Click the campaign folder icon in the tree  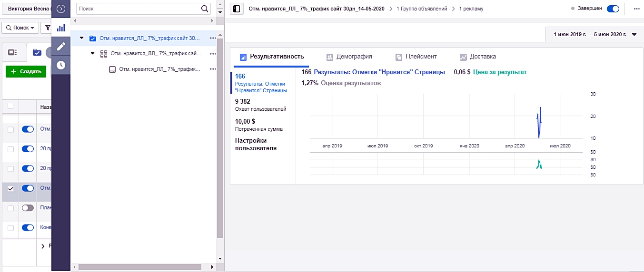93,38
